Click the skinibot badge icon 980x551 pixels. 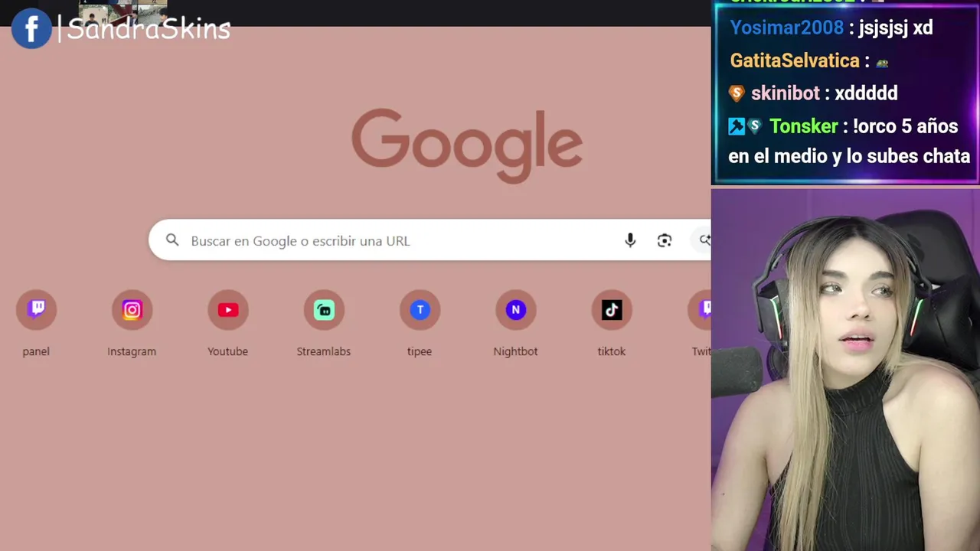(x=737, y=93)
